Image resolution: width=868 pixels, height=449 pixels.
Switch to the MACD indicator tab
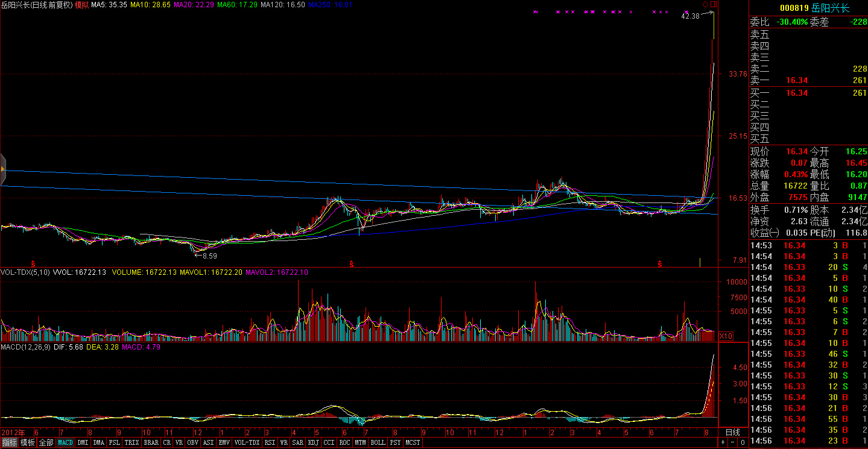tap(66, 442)
